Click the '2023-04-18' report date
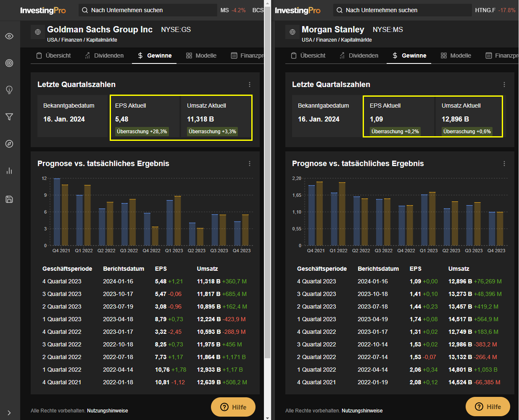 pos(118,319)
